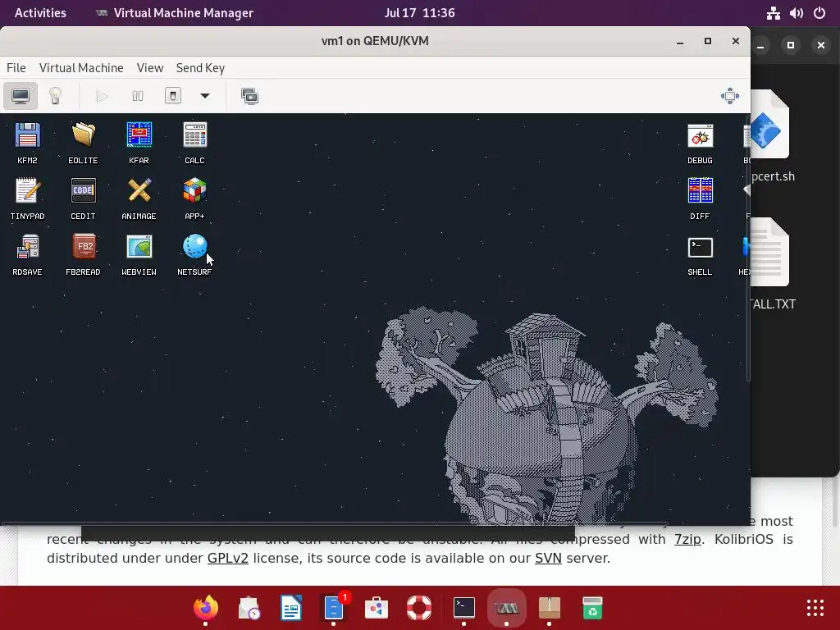Open the CEDIT code editor icon

point(83,199)
